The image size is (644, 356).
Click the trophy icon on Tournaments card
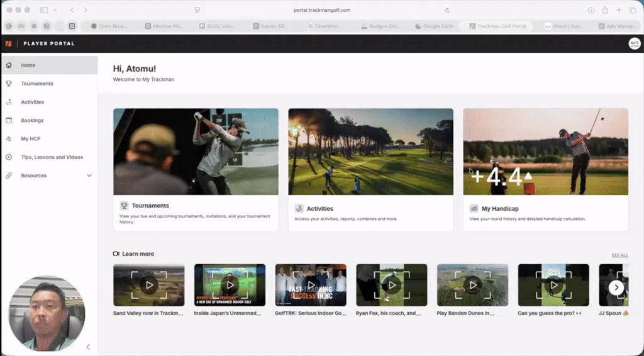[x=124, y=205]
